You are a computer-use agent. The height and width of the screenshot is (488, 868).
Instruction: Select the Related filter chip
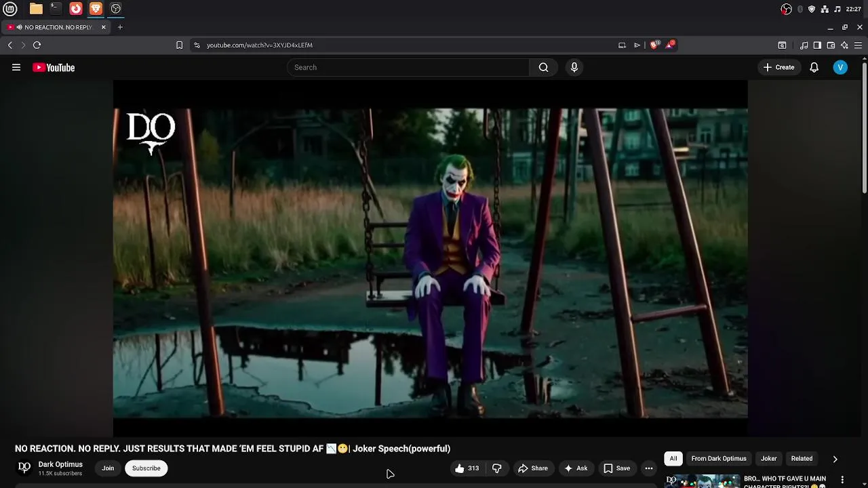click(x=802, y=458)
